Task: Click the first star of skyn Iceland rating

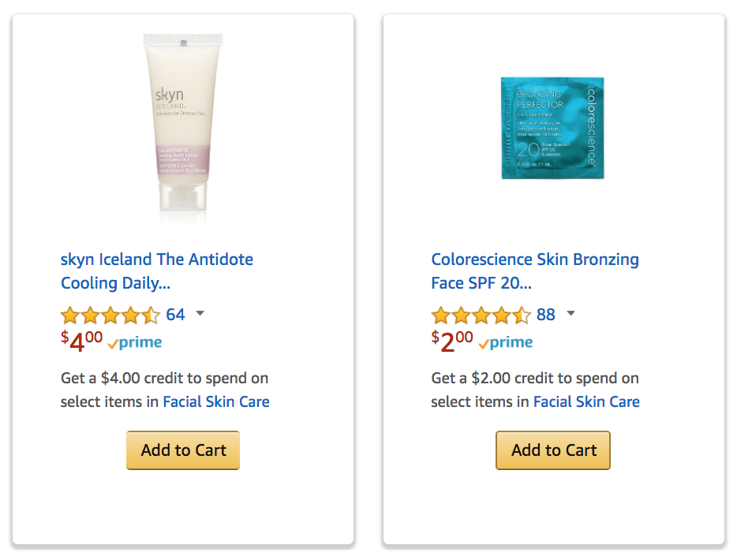Action: pyautogui.click(x=70, y=315)
